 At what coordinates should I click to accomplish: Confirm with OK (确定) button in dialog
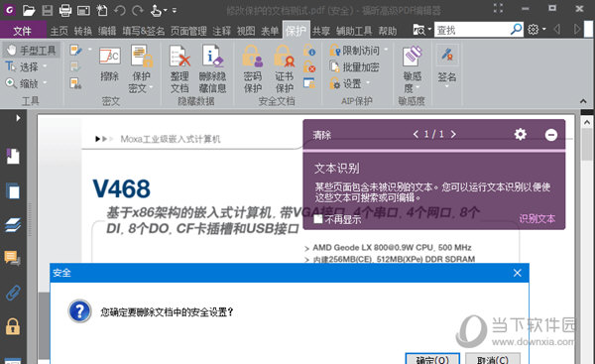(432, 359)
